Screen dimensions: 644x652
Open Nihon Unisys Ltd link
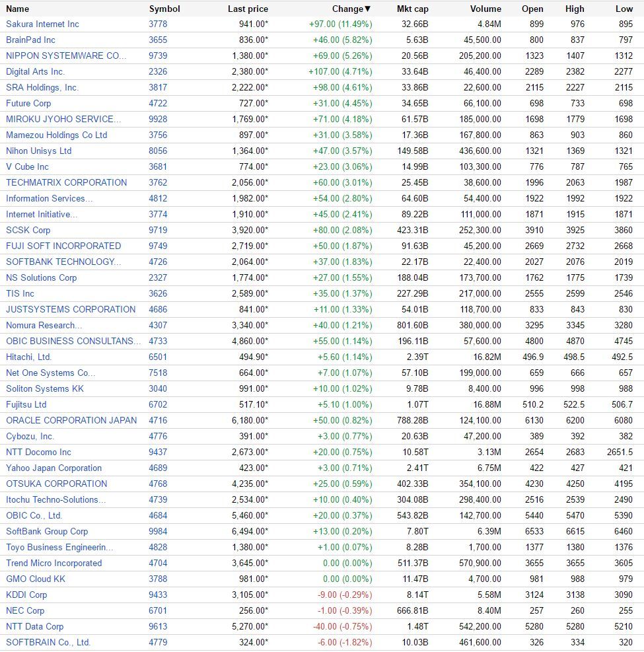(39, 151)
